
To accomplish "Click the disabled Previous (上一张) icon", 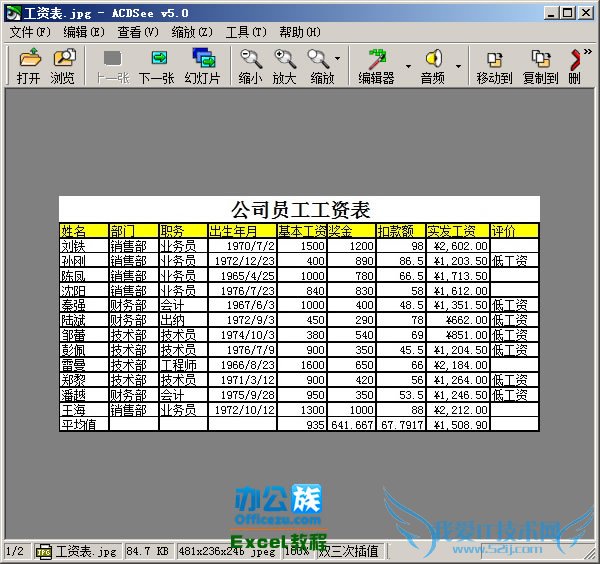I will (x=113, y=58).
